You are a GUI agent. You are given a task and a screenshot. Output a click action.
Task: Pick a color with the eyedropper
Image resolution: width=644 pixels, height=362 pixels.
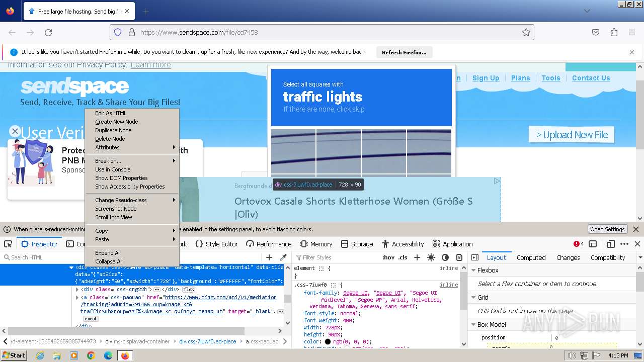click(x=283, y=257)
